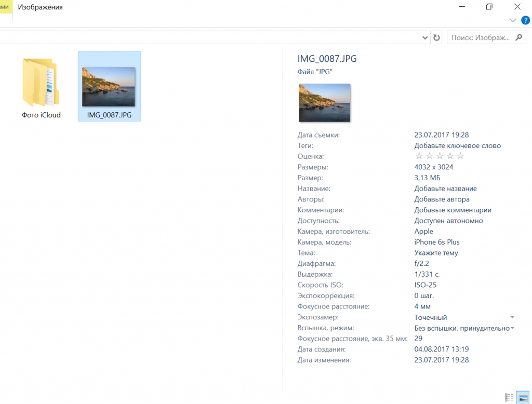
Task: Restore down the Изображения window
Action: [489, 7]
